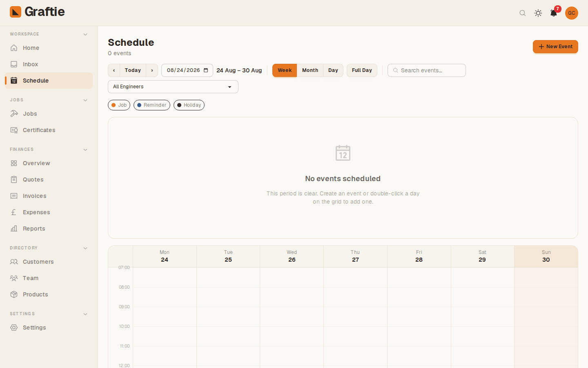Collapse the Settings section chevron
The width and height of the screenshot is (588, 368).
85,314
